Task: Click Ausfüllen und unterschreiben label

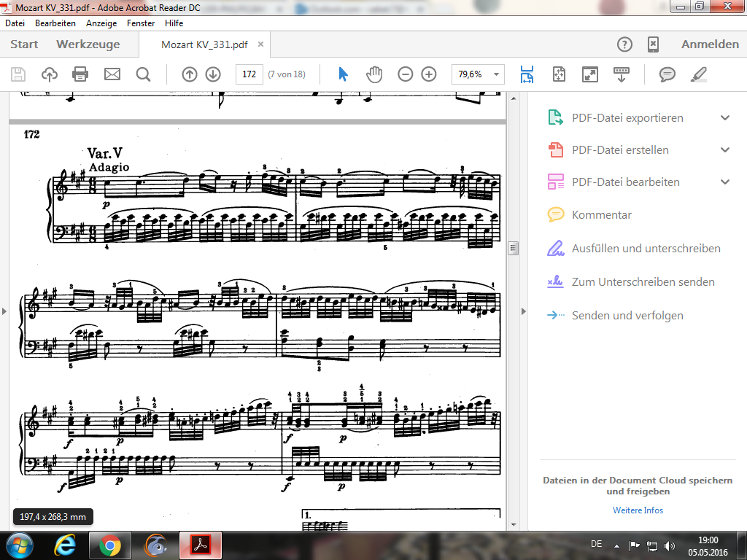Action: tap(646, 248)
